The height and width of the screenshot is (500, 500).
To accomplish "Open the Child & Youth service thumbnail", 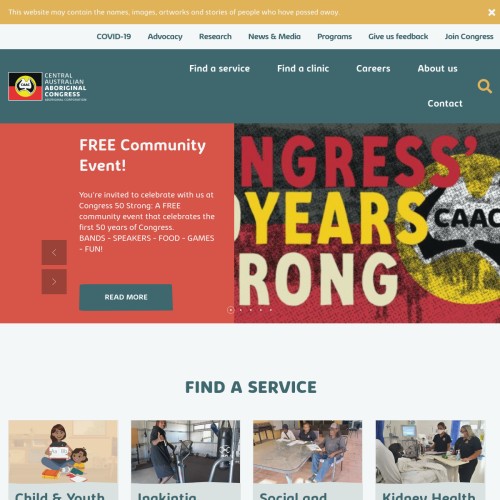I will click(x=63, y=452).
